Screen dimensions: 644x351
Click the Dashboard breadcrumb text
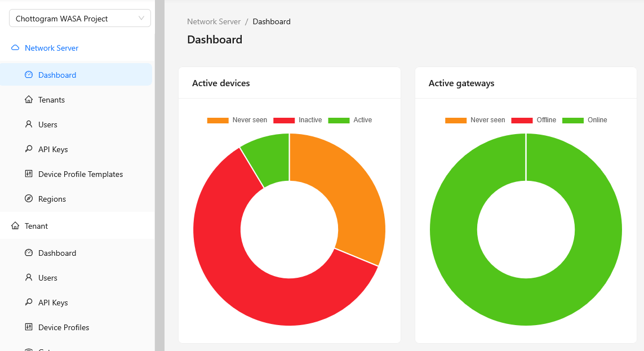pyautogui.click(x=272, y=21)
